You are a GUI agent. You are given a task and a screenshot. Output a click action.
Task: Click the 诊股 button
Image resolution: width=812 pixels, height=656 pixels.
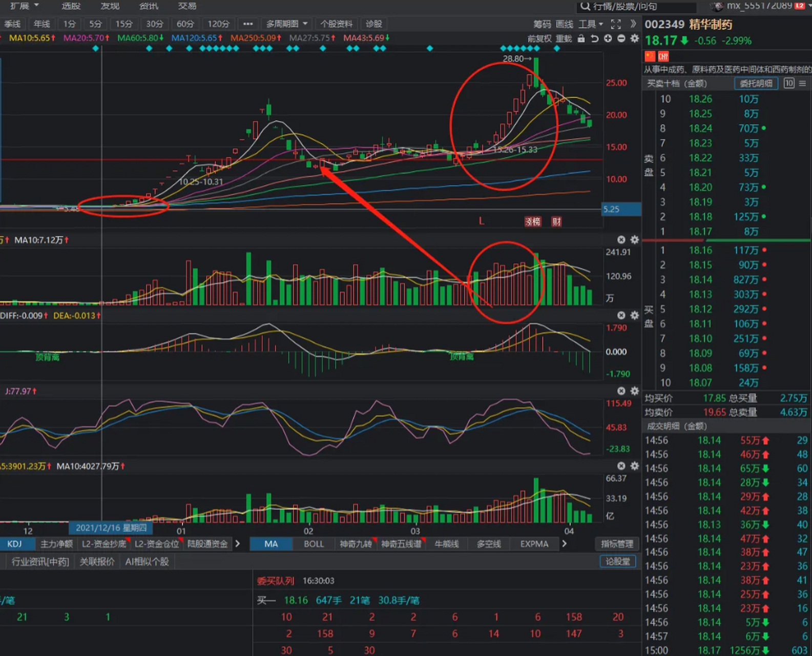pos(374,24)
